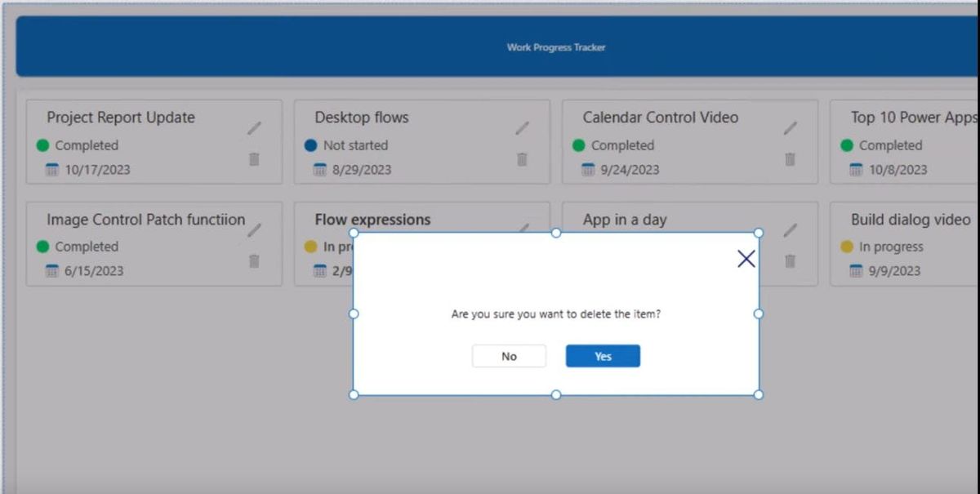Confirm deletion with the Yes button
Screen dimensions: 980x494
[x=602, y=356]
